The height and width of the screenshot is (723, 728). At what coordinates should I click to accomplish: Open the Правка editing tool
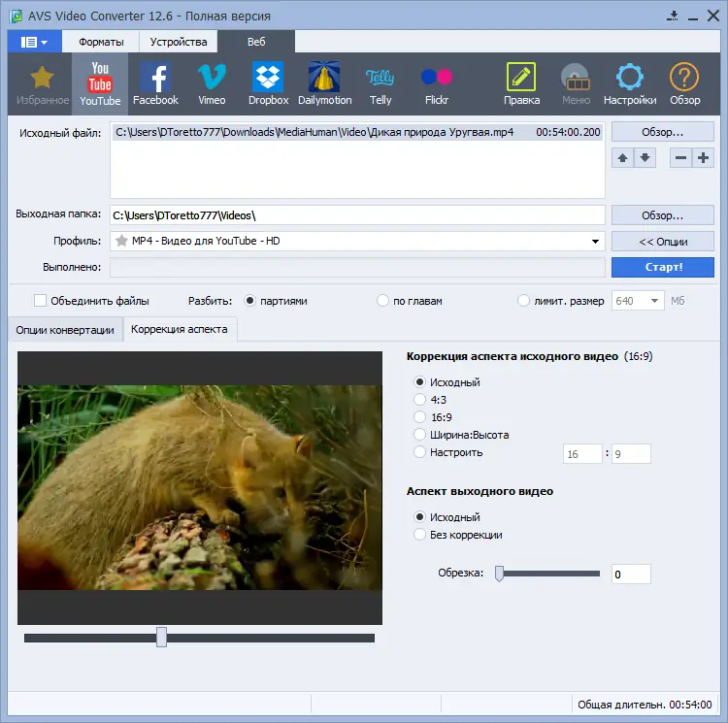(x=521, y=83)
